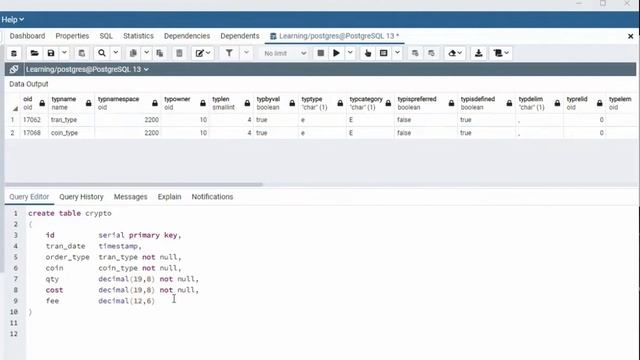This screenshot has width=640, height=360.
Task: Expand the execute options dropdown arrow
Action: tap(350, 53)
